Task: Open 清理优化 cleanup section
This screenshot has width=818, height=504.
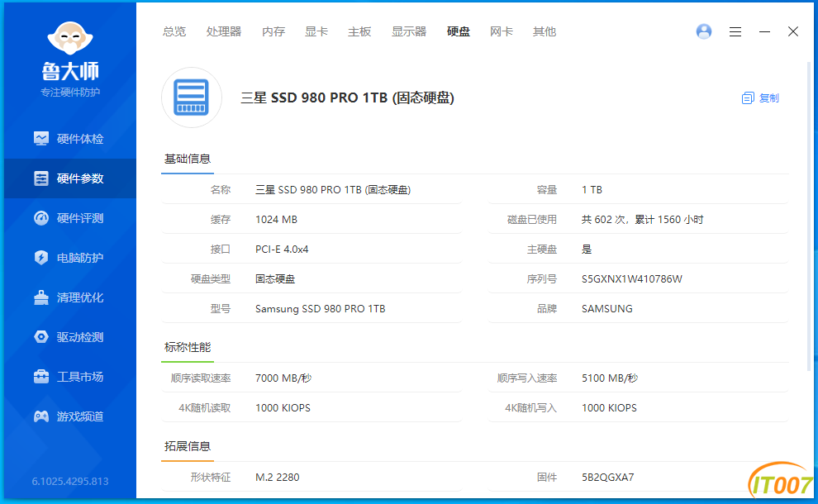Action: tap(70, 297)
